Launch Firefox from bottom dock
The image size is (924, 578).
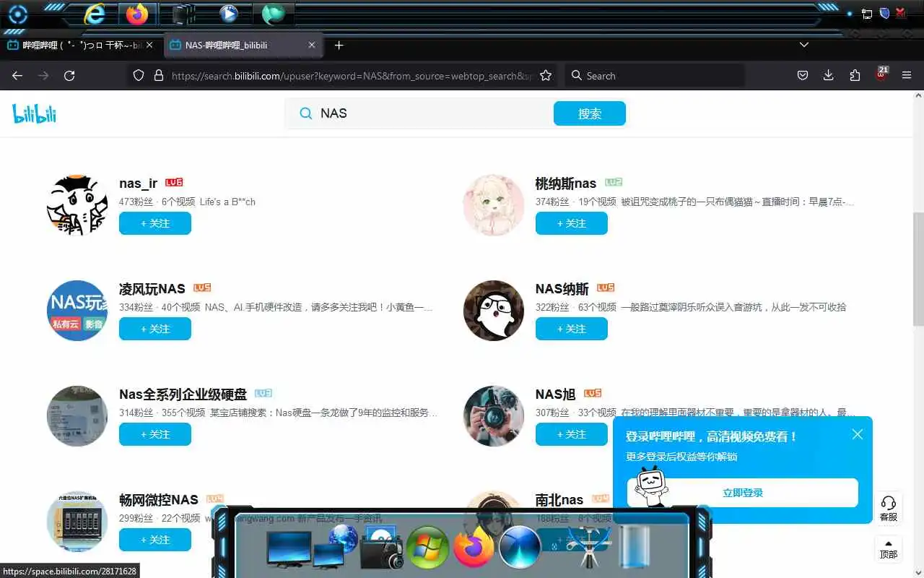click(x=474, y=548)
